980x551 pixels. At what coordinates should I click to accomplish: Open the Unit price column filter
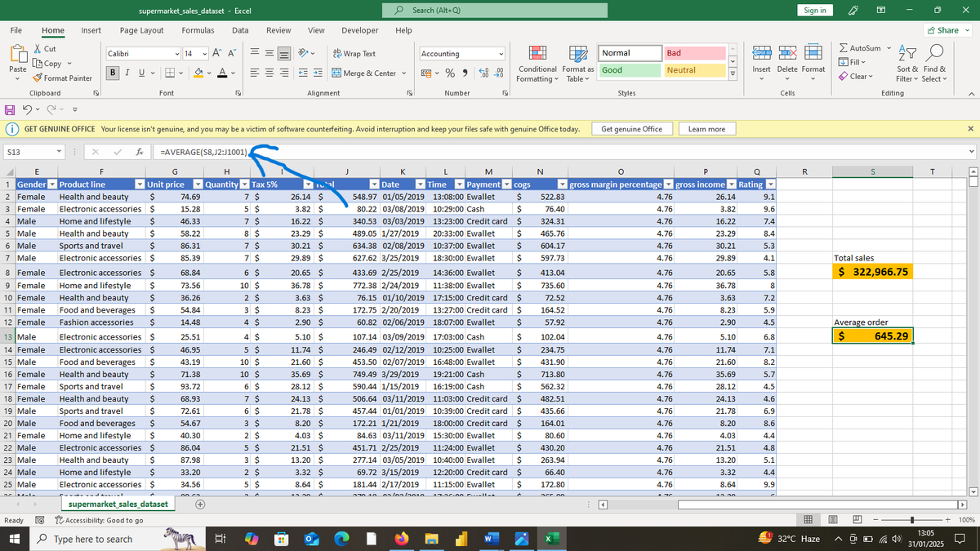[x=196, y=184]
